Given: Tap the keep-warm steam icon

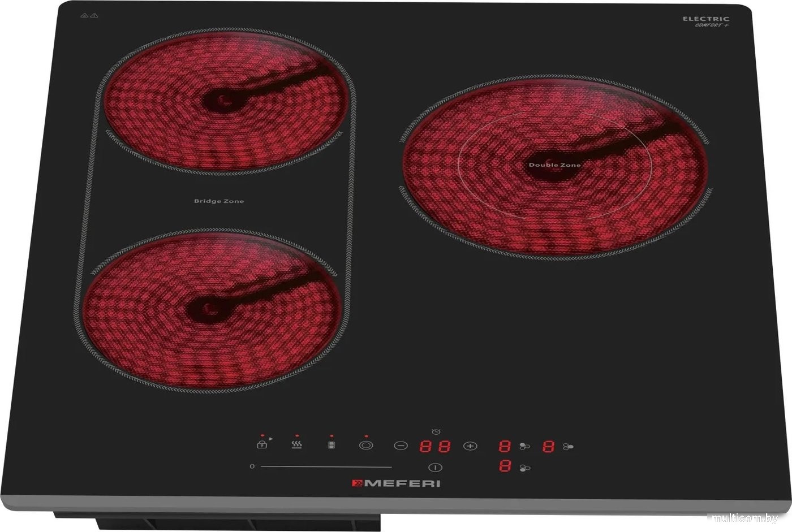Looking at the screenshot, I should coord(296,445).
